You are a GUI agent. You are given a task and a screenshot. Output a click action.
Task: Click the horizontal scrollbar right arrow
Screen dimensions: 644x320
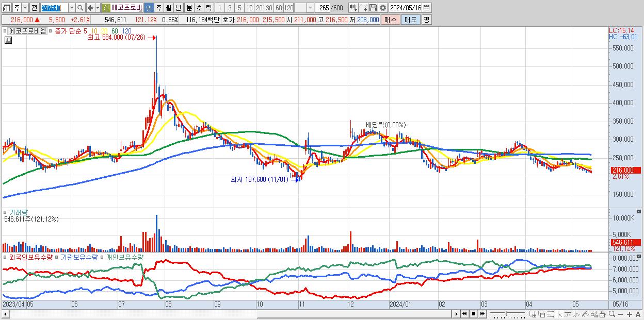coord(456,314)
